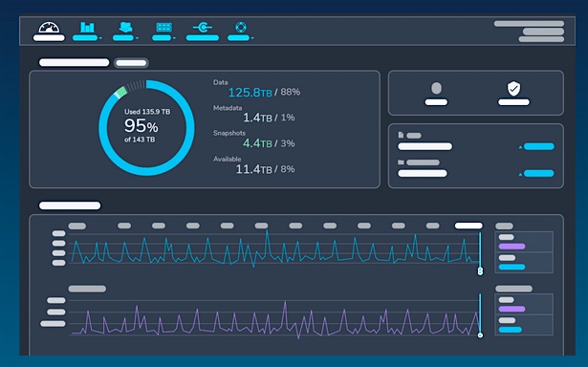Click the small pill button beside the page title
The width and height of the screenshot is (588, 367).
coord(131,63)
